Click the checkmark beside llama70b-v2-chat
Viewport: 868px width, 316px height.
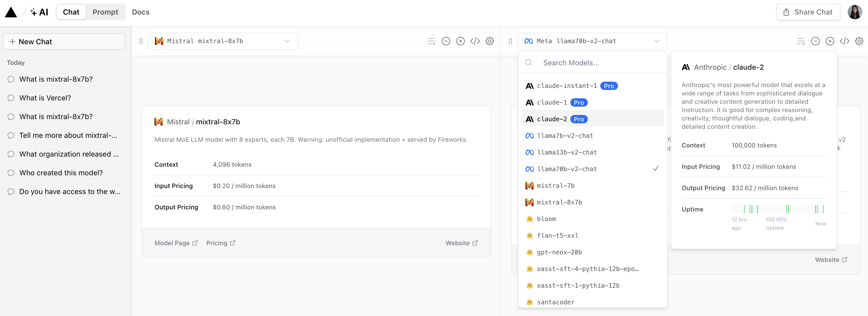coord(655,169)
